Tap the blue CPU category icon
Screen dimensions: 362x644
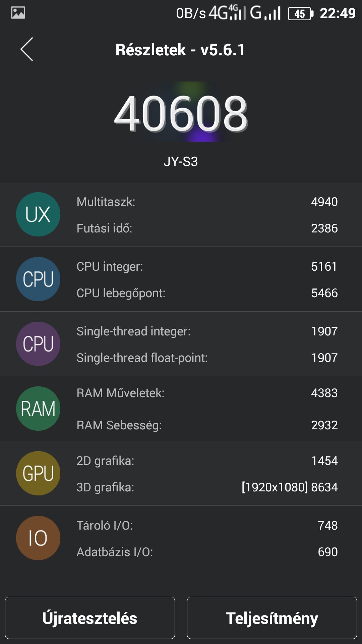pyautogui.click(x=38, y=279)
